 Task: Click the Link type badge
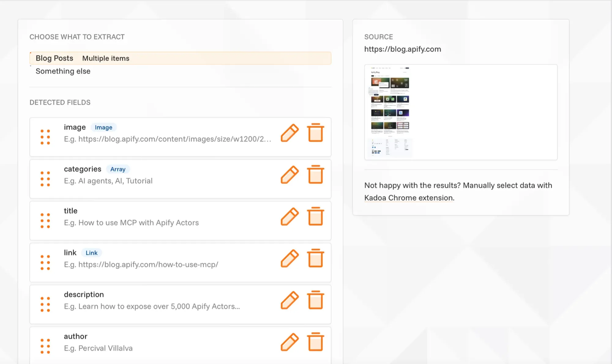click(x=91, y=253)
